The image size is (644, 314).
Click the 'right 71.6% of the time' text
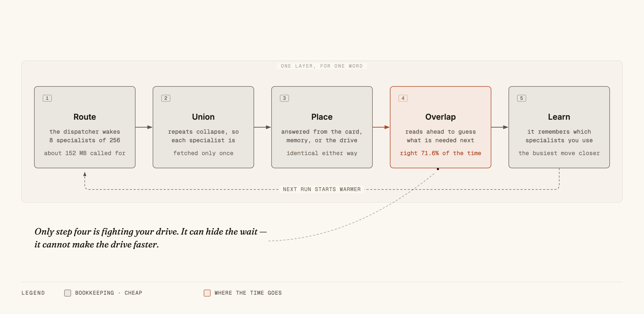[x=441, y=153]
